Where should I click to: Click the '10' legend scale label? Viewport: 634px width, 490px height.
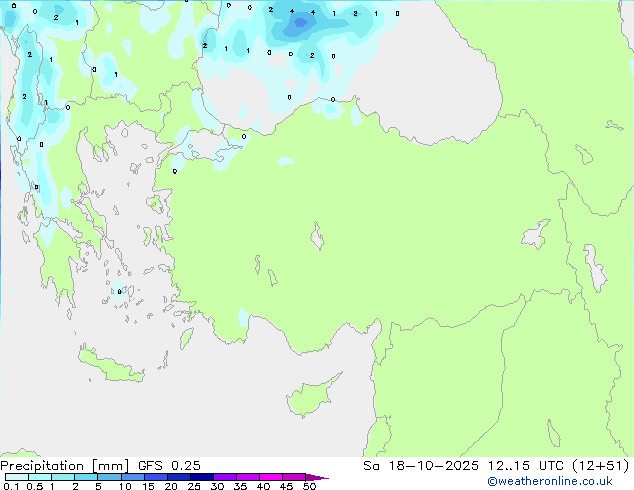coord(125,486)
